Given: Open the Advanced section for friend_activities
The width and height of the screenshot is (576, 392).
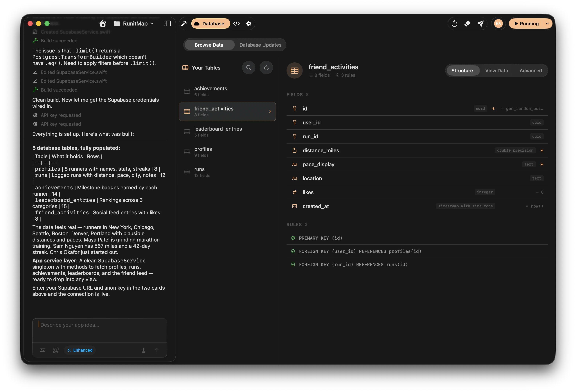Looking at the screenshot, I should (x=531, y=71).
